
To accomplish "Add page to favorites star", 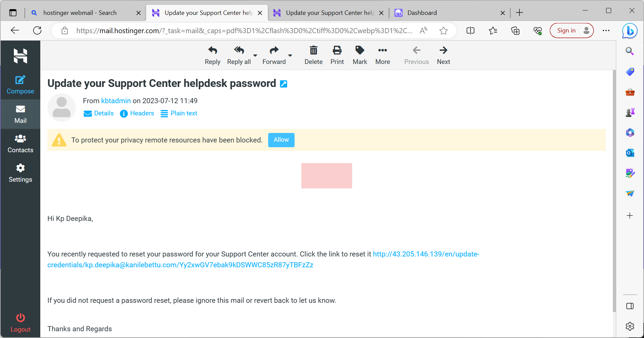I will point(444,31).
